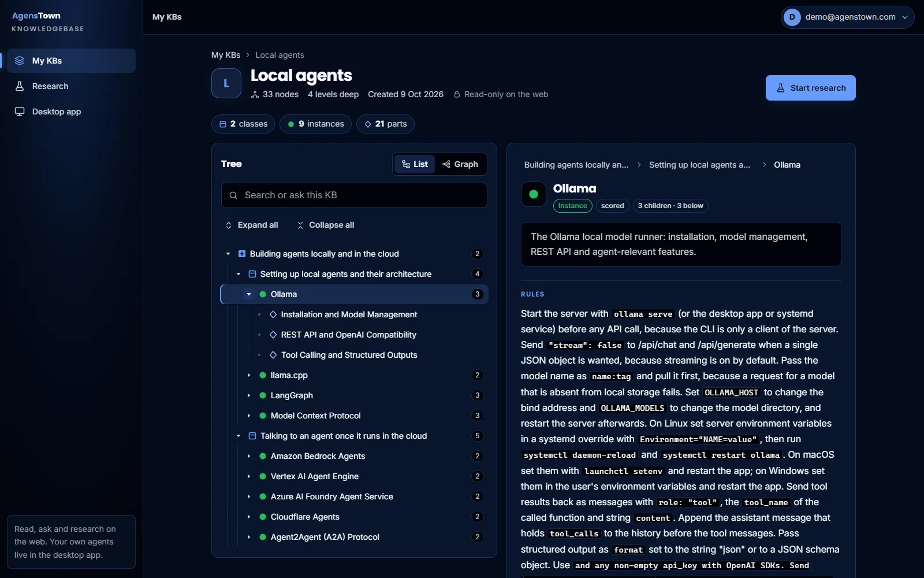The image size is (924, 578).
Task: Click Expand all
Action: click(x=252, y=225)
